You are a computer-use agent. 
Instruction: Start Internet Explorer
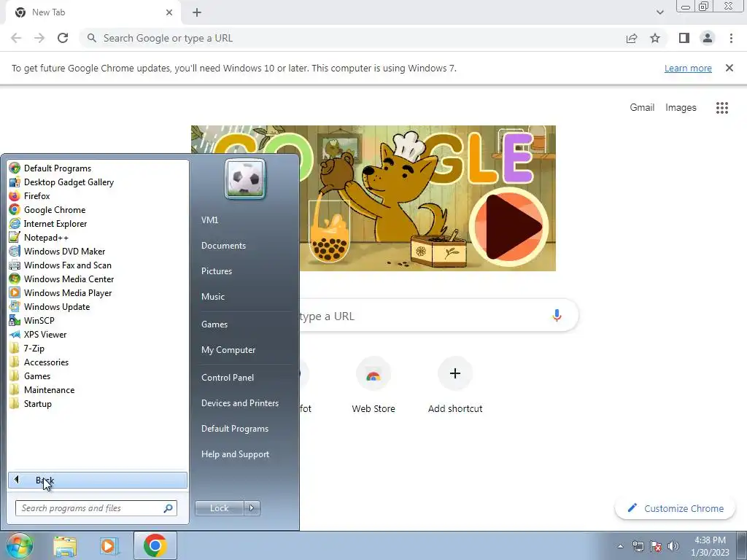coord(48,223)
